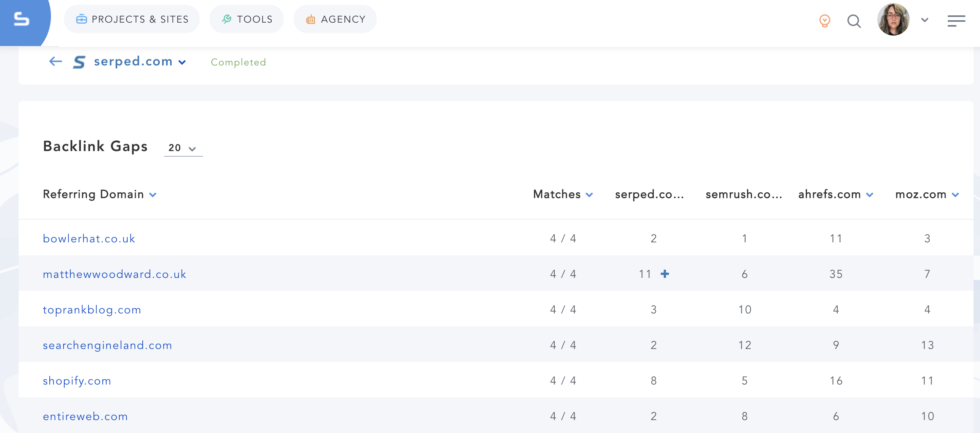Go back using the left arrow
This screenshot has width=980, height=433.
pyautogui.click(x=55, y=61)
